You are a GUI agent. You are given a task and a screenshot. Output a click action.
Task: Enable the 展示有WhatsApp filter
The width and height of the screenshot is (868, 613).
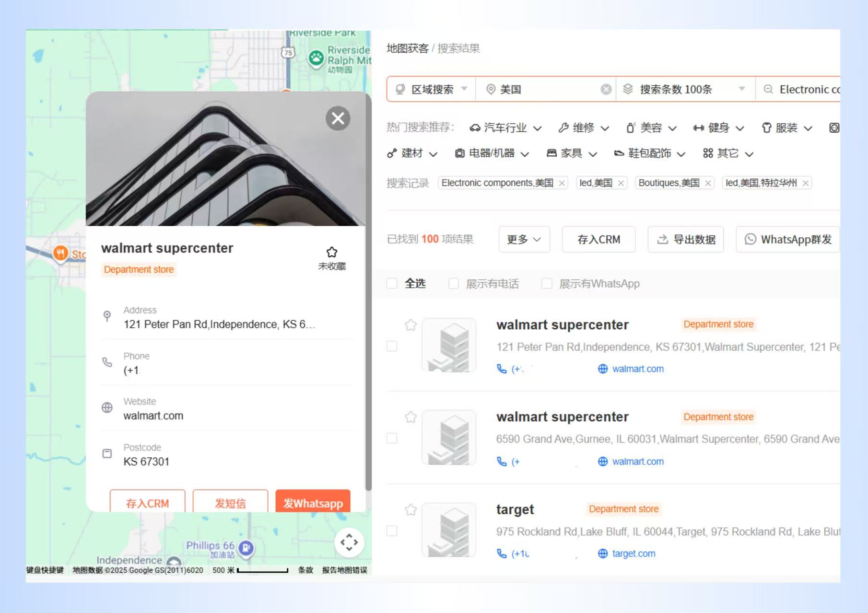546,284
